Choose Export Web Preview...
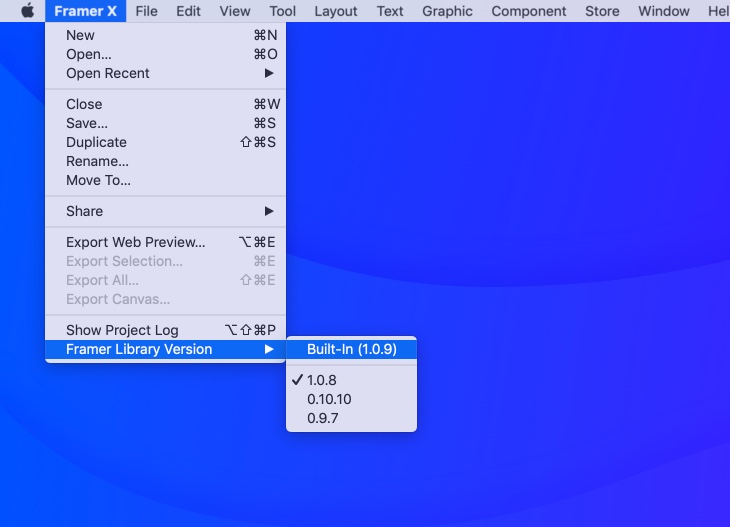Viewport: 730px width, 527px height. click(x=166, y=242)
